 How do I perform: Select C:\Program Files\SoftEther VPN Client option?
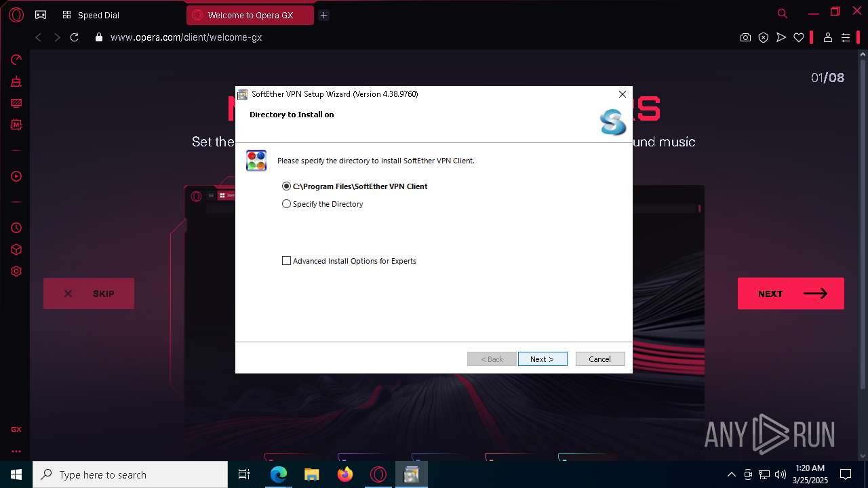355,186
